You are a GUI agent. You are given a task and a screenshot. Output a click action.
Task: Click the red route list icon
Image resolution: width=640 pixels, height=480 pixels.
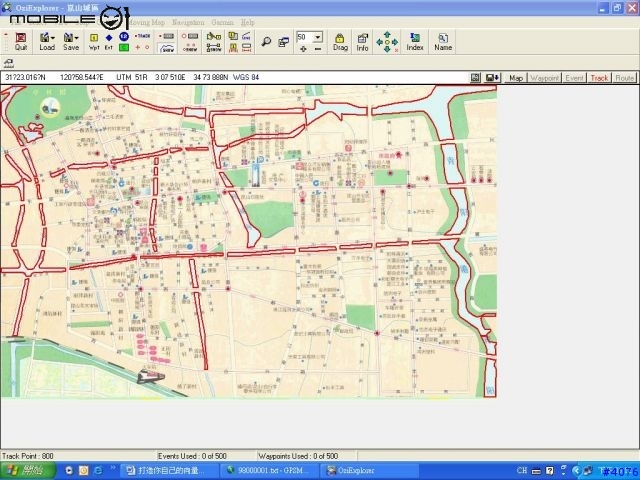click(x=246, y=48)
